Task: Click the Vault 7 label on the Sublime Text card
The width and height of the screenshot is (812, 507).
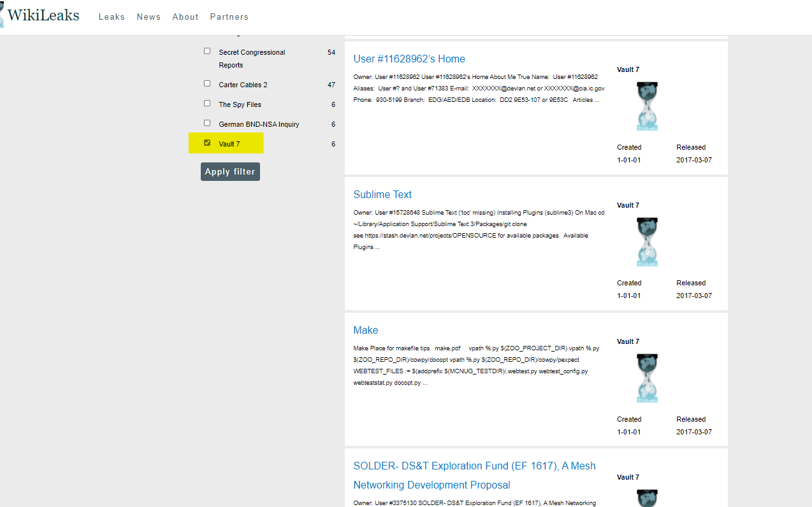Action: tap(628, 205)
